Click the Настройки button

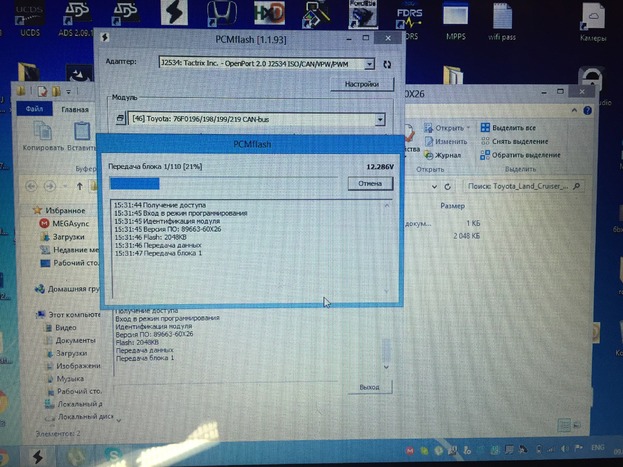click(361, 86)
